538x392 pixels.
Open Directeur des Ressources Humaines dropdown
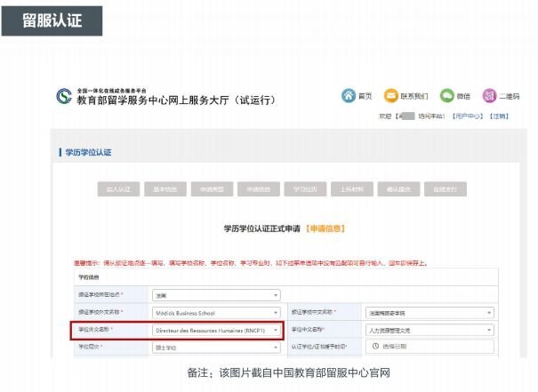coord(216,331)
